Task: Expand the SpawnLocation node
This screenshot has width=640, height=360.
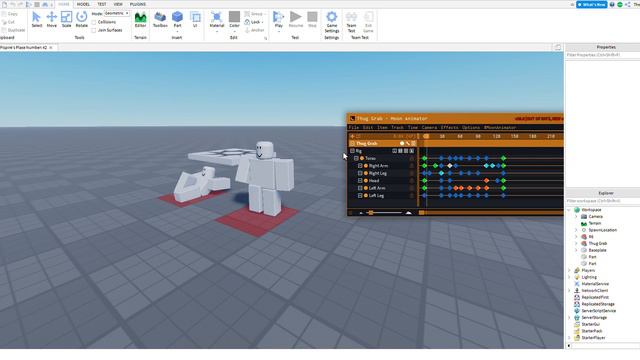Action: pos(576,230)
